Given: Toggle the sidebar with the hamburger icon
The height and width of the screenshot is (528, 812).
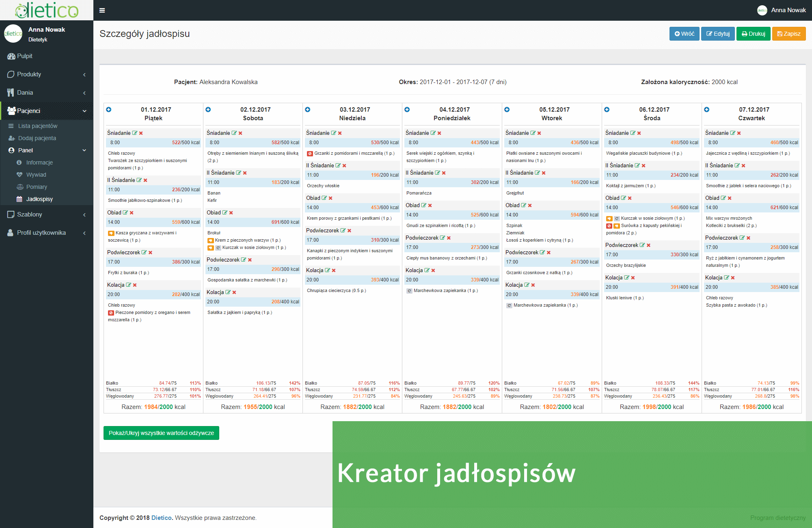Looking at the screenshot, I should pyautogui.click(x=102, y=10).
